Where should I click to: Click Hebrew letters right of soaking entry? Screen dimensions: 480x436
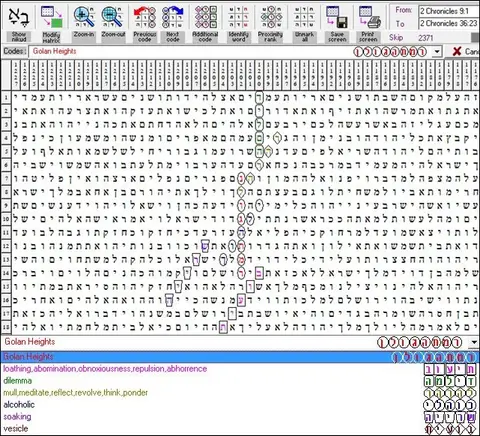pyautogui.click(x=450, y=417)
